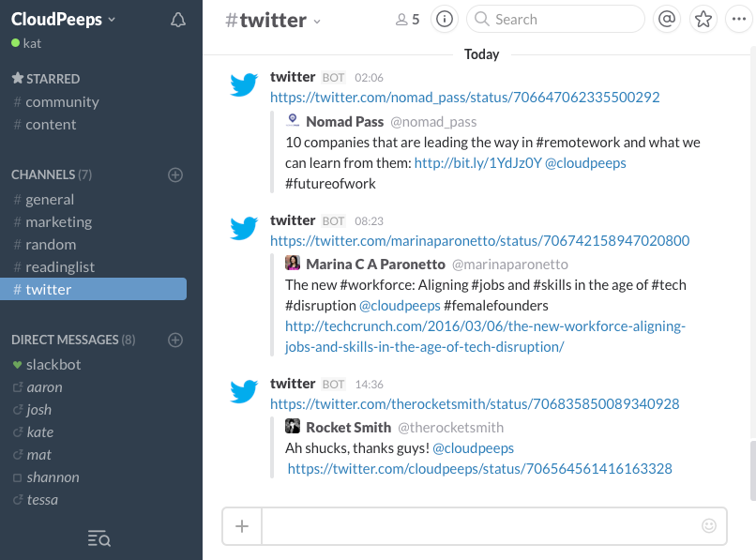Viewport: 756px width, 560px height.
Task: Switch to the #readinglist channel
Action: 54,266
